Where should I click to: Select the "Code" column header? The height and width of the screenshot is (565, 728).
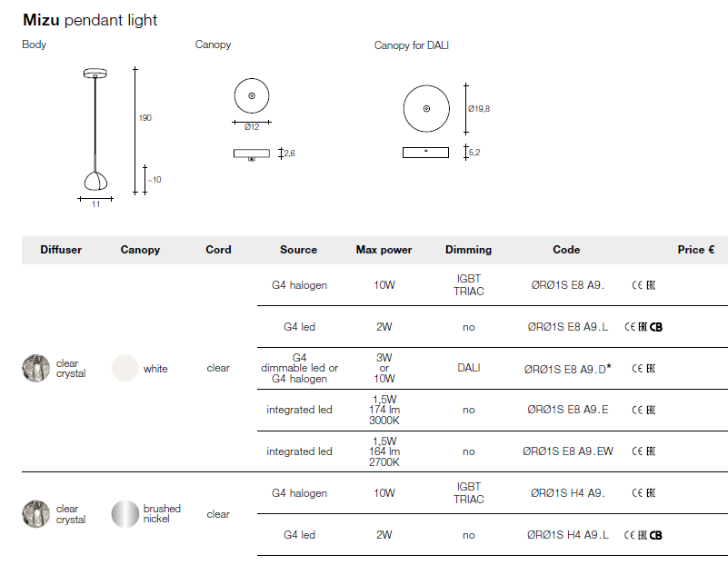pyautogui.click(x=566, y=250)
